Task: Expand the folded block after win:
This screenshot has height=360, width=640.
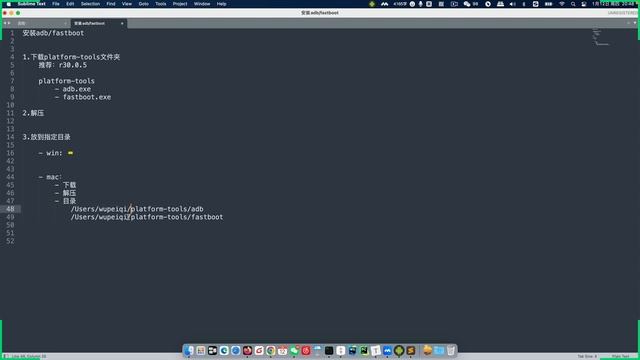Action: pyautogui.click(x=71, y=153)
